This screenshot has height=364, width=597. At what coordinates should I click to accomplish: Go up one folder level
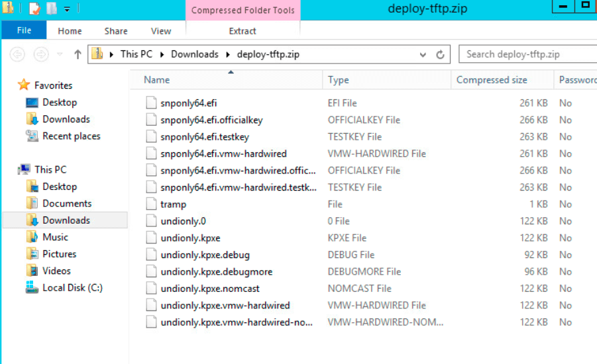point(78,54)
